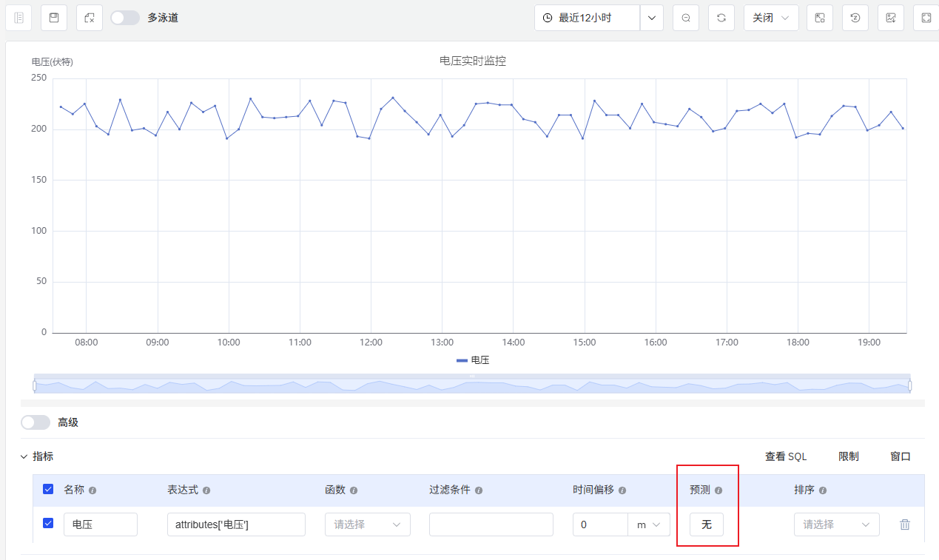
Task: Click the fullscreen icon at top right
Action: (x=926, y=18)
